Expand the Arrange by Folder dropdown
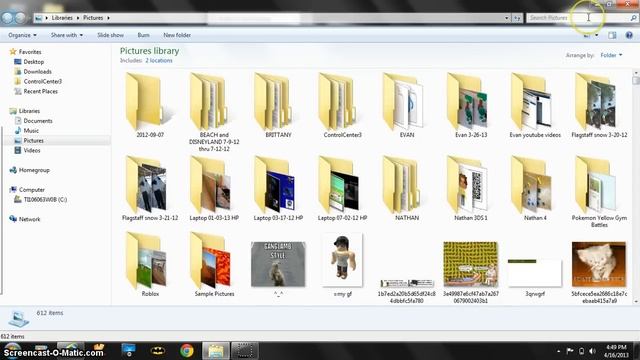This screenshot has width=640, height=360. pos(611,55)
